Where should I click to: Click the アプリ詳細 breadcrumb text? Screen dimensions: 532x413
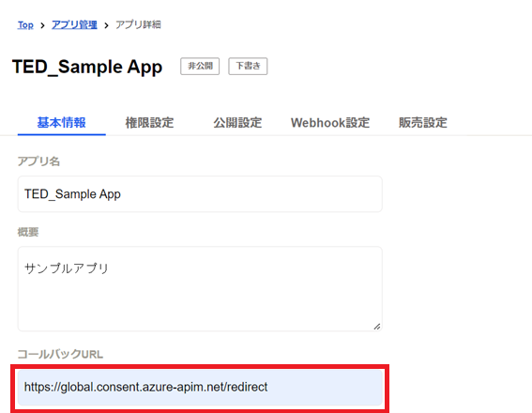(x=138, y=24)
